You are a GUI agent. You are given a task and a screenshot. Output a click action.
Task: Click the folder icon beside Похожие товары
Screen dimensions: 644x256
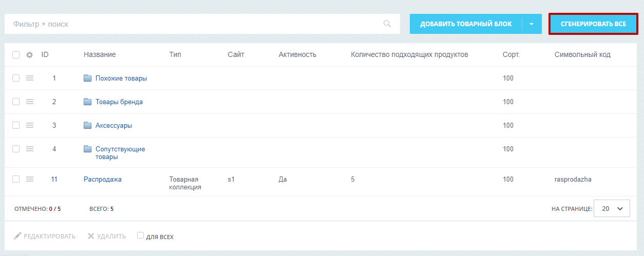(x=88, y=78)
